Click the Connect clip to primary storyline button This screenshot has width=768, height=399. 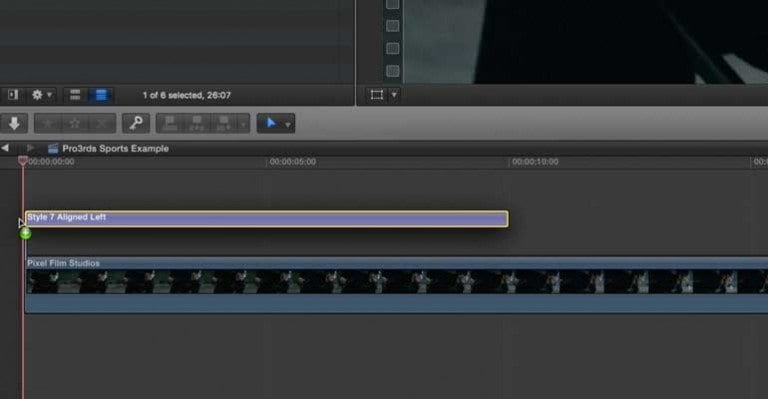tap(169, 123)
